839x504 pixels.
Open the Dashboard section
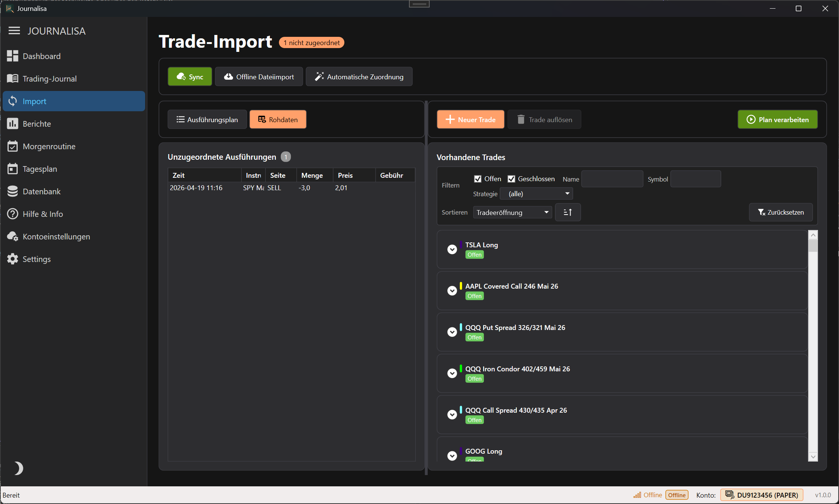point(42,56)
